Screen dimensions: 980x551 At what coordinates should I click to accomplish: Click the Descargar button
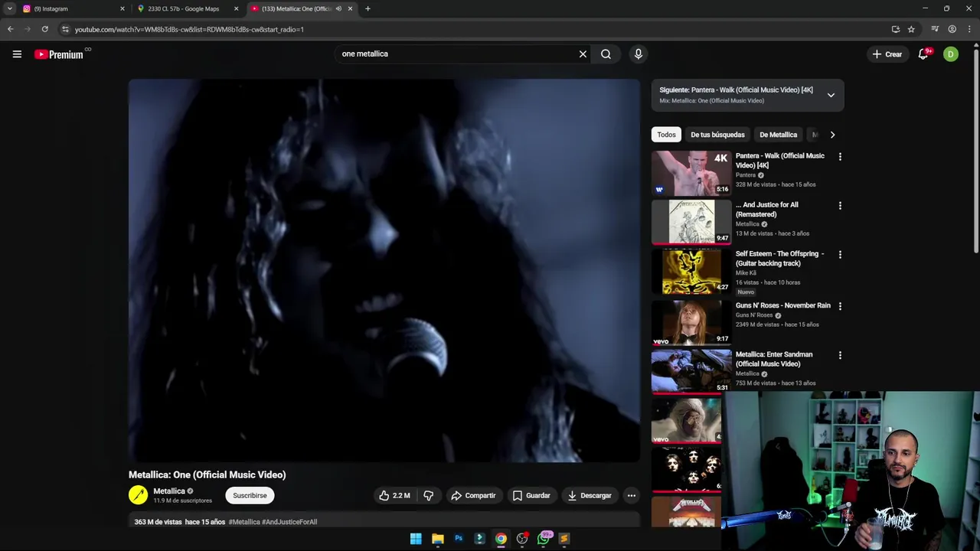click(x=590, y=496)
